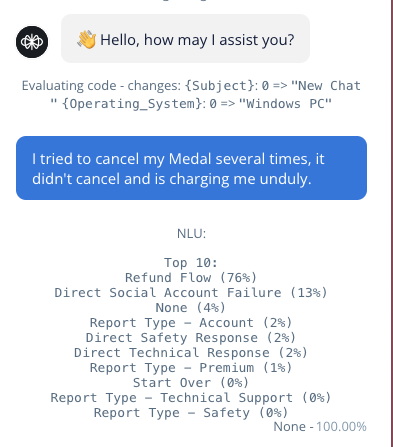
Task: Click the Operating_System Windows PC text
Action: (197, 104)
